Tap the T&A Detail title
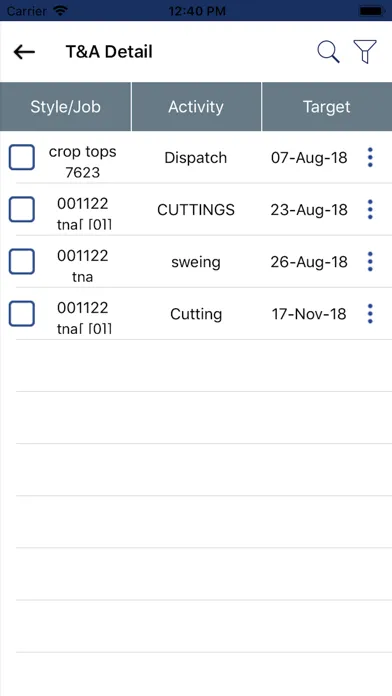Image resolution: width=392 pixels, height=696 pixels. coord(109,52)
